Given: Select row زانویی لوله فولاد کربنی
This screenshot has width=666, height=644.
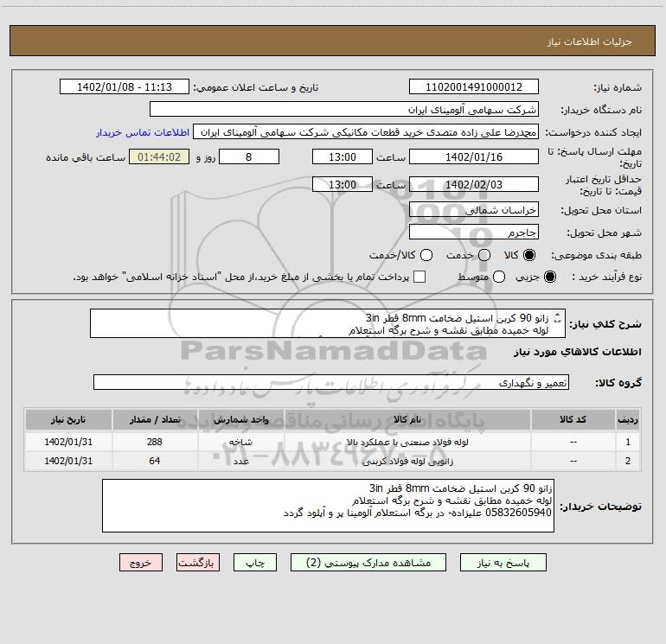Looking at the screenshot, I should pyautogui.click(x=333, y=461).
